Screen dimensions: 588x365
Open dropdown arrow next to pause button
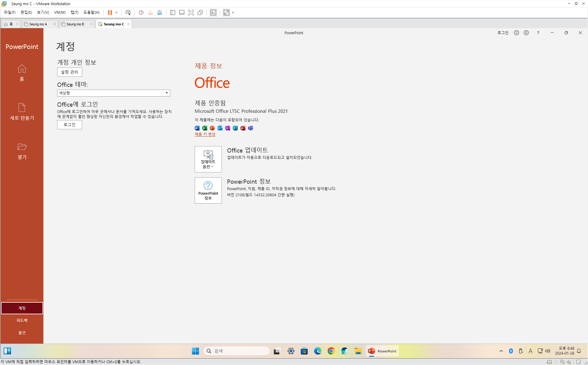116,13
